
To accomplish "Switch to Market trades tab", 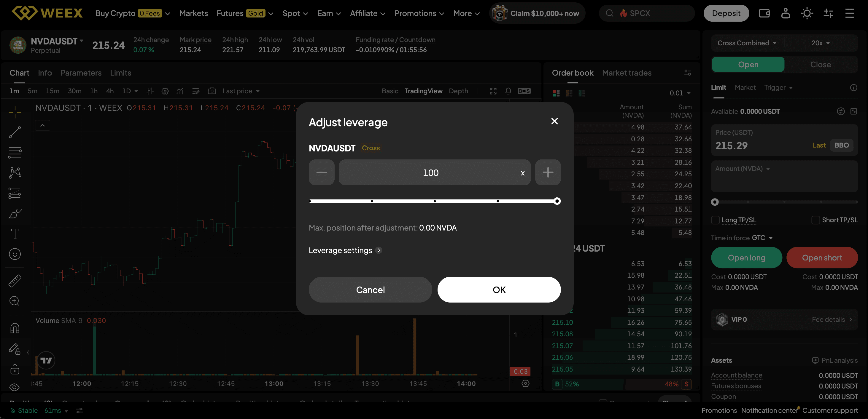I will click(x=627, y=73).
